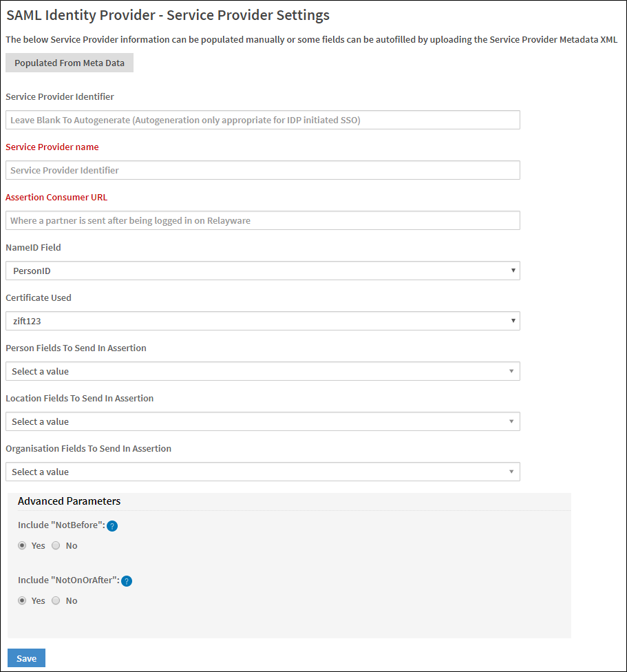Open the Organisation Fields selection dropdown
This screenshot has height=672, width=627.
pyautogui.click(x=262, y=472)
